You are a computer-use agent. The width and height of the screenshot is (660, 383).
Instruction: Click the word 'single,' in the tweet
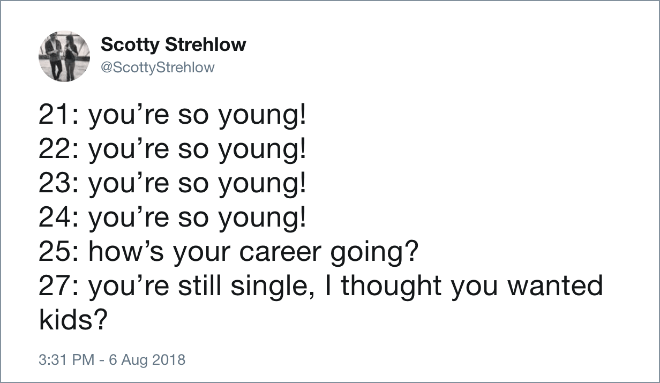pos(272,286)
